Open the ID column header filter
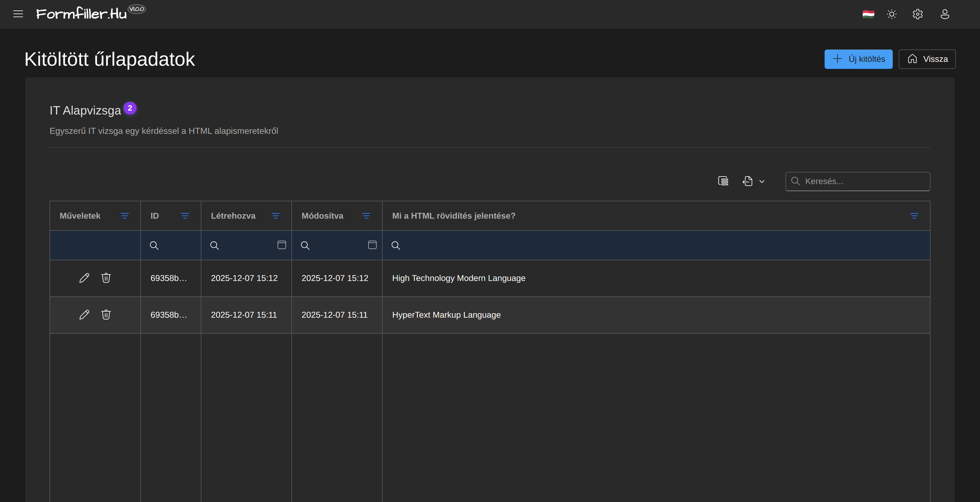The height and width of the screenshot is (502, 980). [x=185, y=216]
